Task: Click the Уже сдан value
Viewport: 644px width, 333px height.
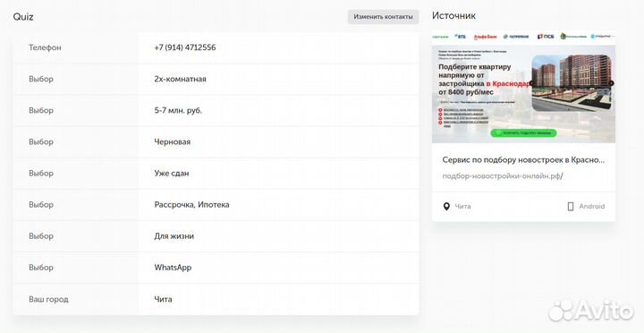Action: [171, 173]
